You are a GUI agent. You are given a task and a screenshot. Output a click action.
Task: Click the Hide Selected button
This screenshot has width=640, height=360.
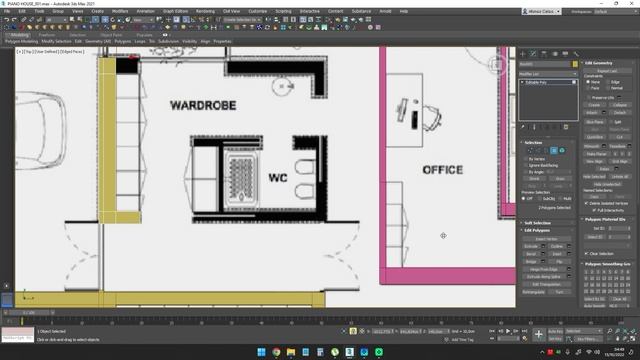[594, 177]
